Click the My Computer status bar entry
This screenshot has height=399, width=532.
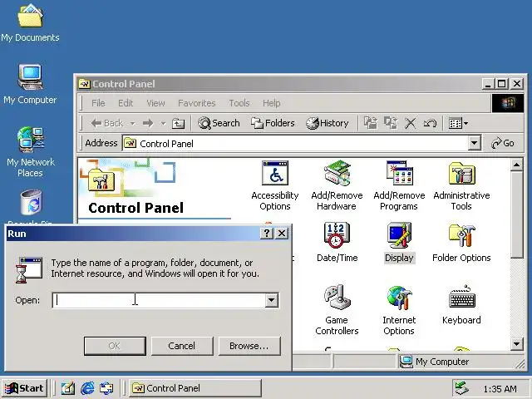435,362
